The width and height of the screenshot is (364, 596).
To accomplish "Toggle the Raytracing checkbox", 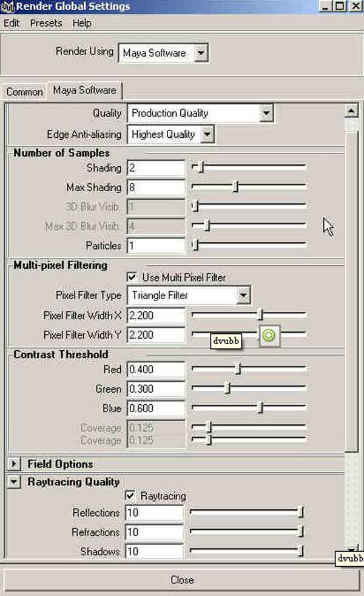I will click(130, 496).
